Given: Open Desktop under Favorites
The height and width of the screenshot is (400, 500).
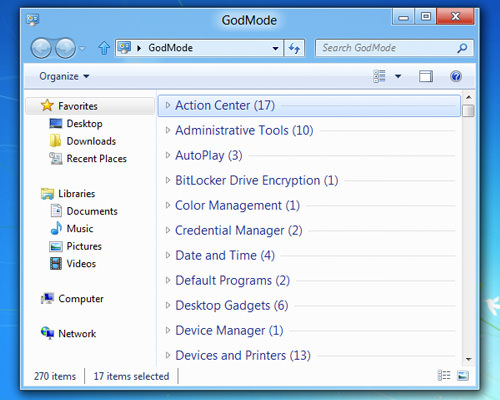Looking at the screenshot, I should point(84,124).
